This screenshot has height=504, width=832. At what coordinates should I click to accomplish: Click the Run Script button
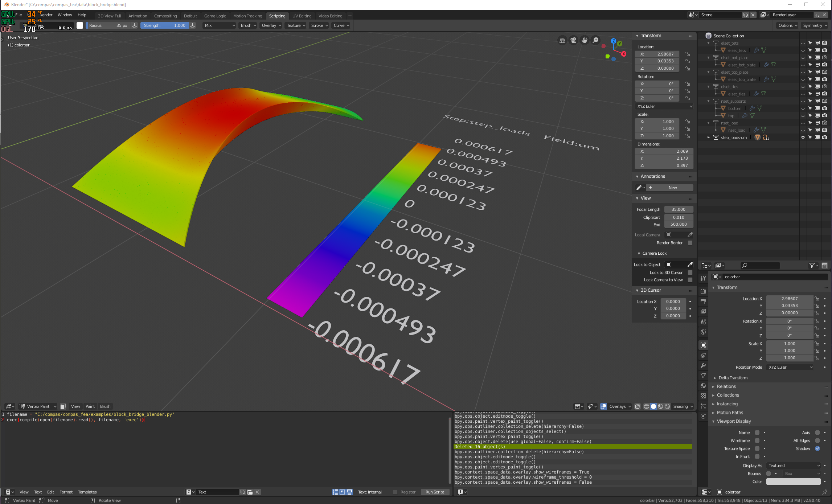[x=435, y=492]
